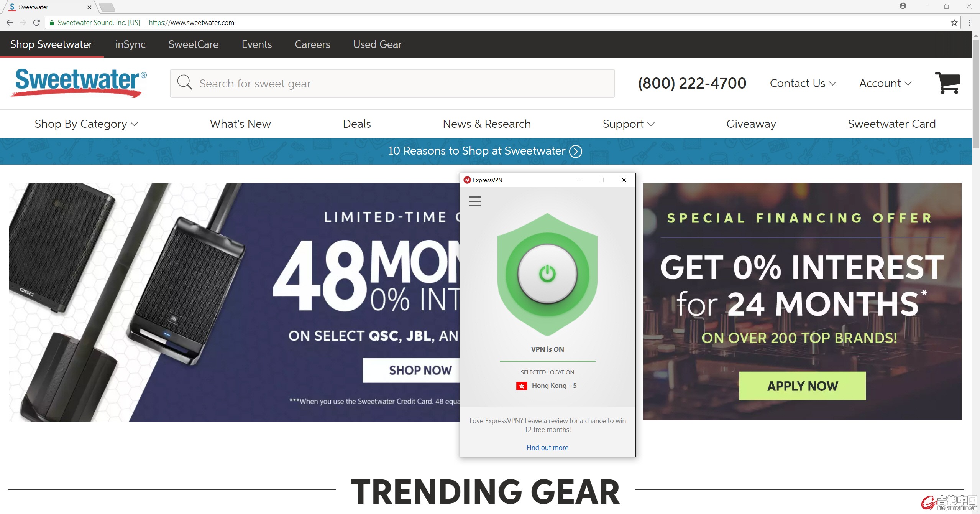Click the Hong Kong flag icon

coord(522,385)
